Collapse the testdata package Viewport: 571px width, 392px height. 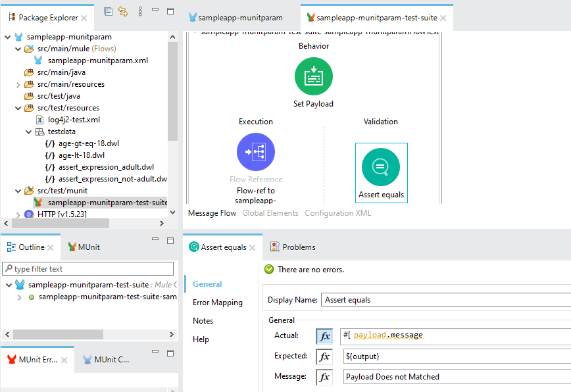coord(28,132)
